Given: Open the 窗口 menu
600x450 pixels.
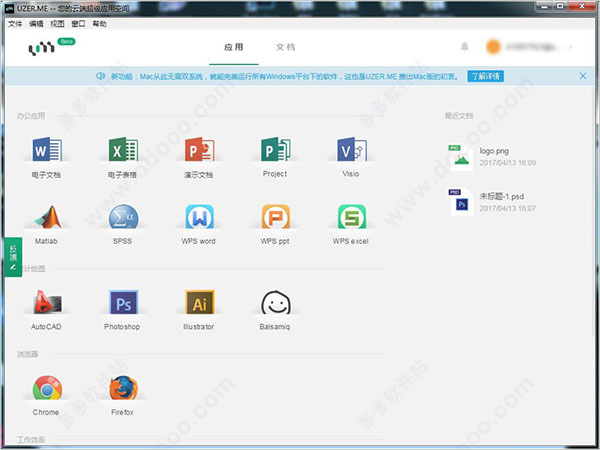Looking at the screenshot, I should click(78, 24).
